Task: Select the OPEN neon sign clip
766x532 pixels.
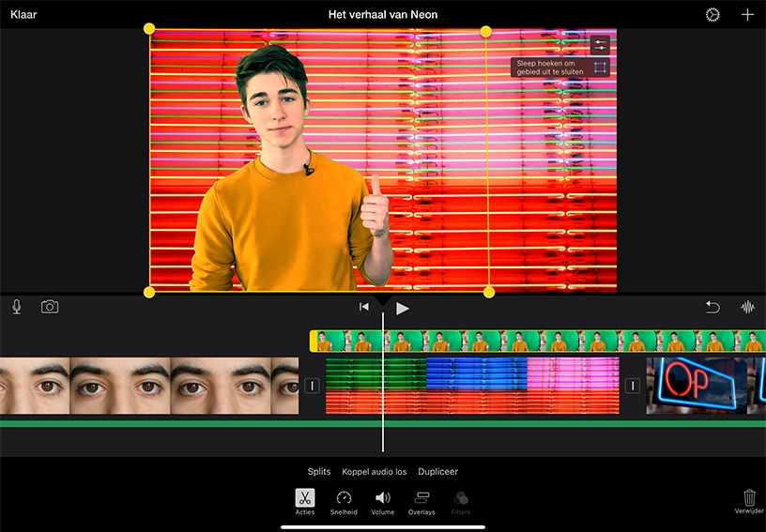Action: pyautogui.click(x=706, y=386)
